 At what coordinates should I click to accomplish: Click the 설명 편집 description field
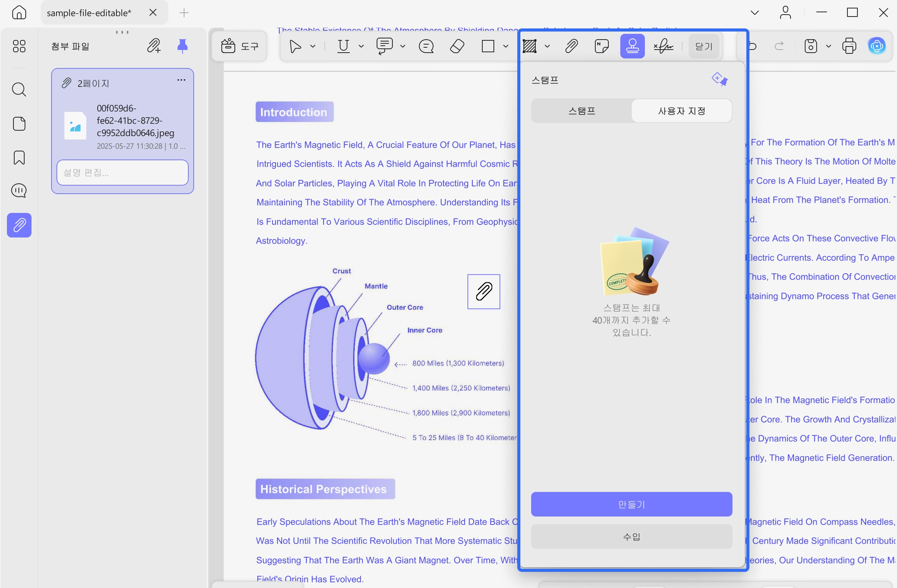pyautogui.click(x=123, y=173)
